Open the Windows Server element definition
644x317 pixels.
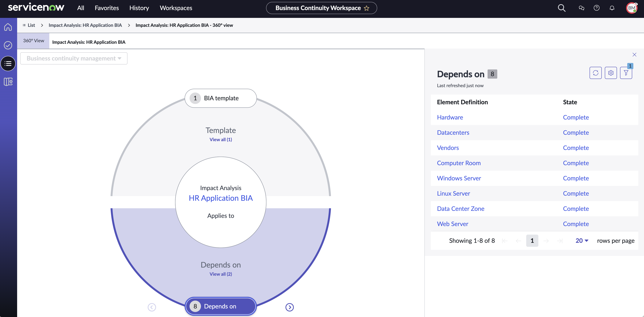(x=459, y=178)
